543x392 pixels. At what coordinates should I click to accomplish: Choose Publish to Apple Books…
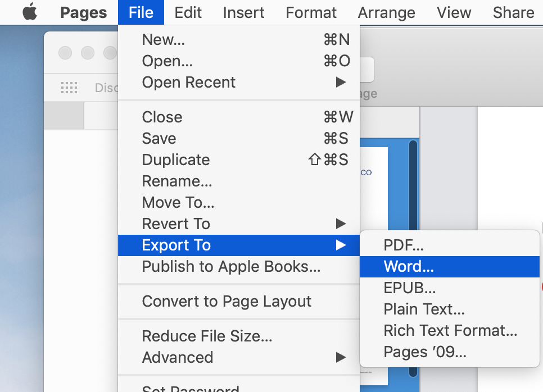pyautogui.click(x=239, y=267)
